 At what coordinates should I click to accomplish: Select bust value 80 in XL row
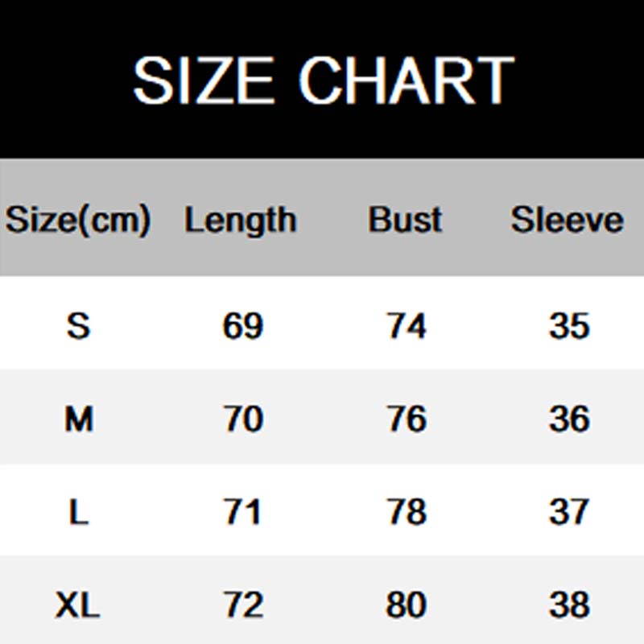[x=407, y=605]
